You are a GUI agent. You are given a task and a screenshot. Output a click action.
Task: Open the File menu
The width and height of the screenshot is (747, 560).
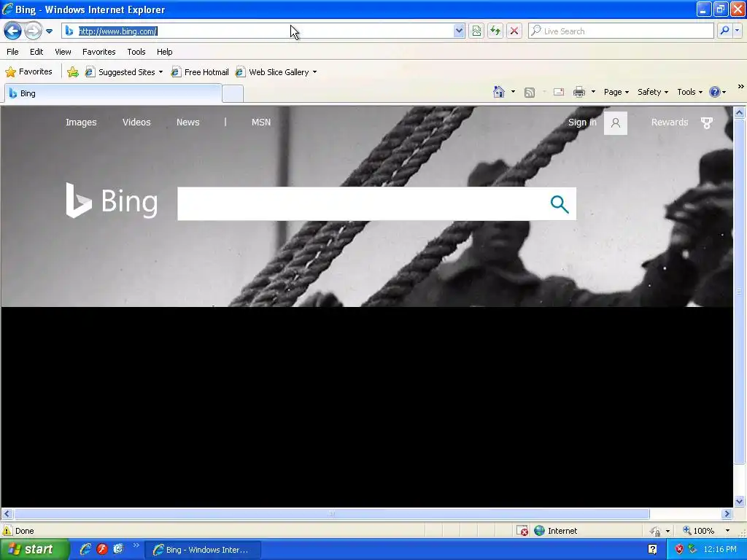click(x=12, y=52)
